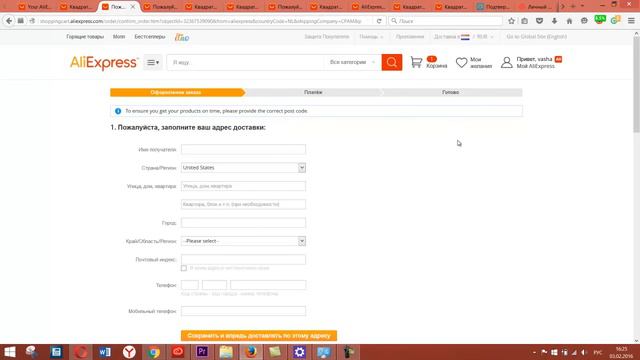This screenshot has height=360, width=640.
Task: Tick the no-postal-code checkbox
Action: point(184,268)
